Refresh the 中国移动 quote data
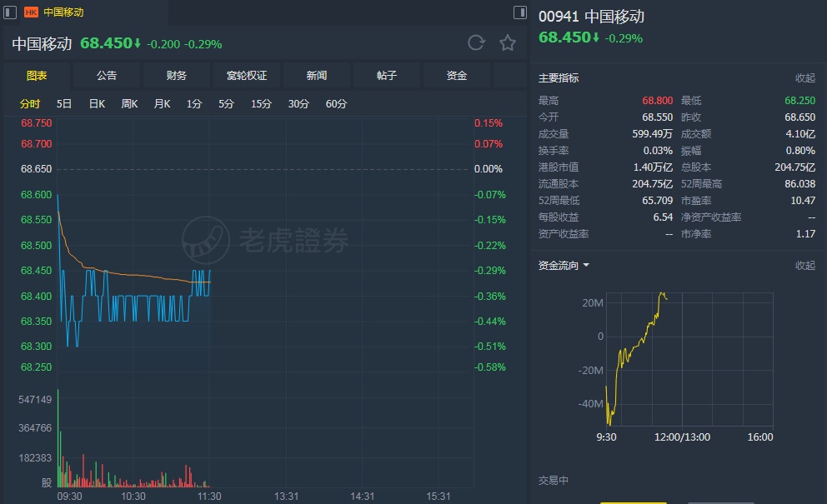Screen dimensions: 827x504 coord(476,43)
